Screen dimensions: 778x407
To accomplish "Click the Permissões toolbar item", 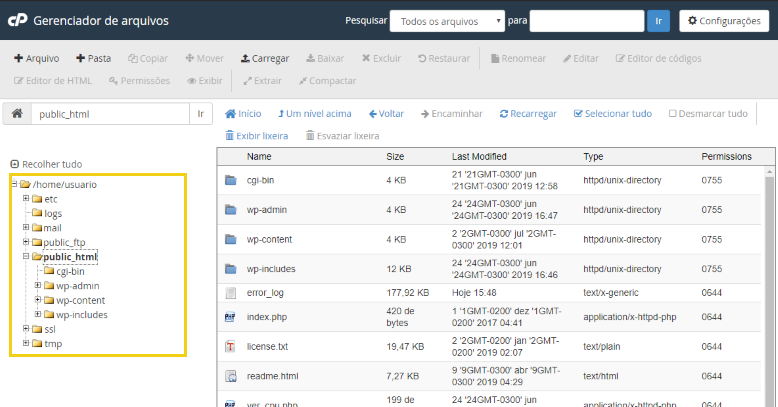I will (139, 80).
